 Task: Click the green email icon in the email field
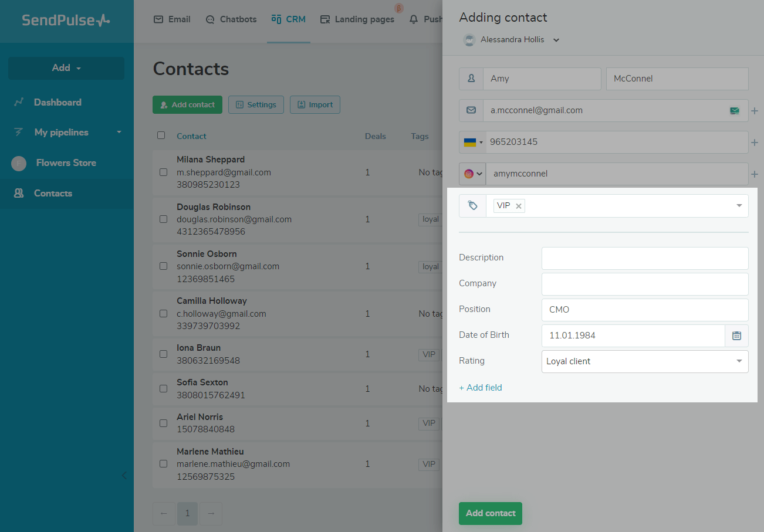[735, 110]
